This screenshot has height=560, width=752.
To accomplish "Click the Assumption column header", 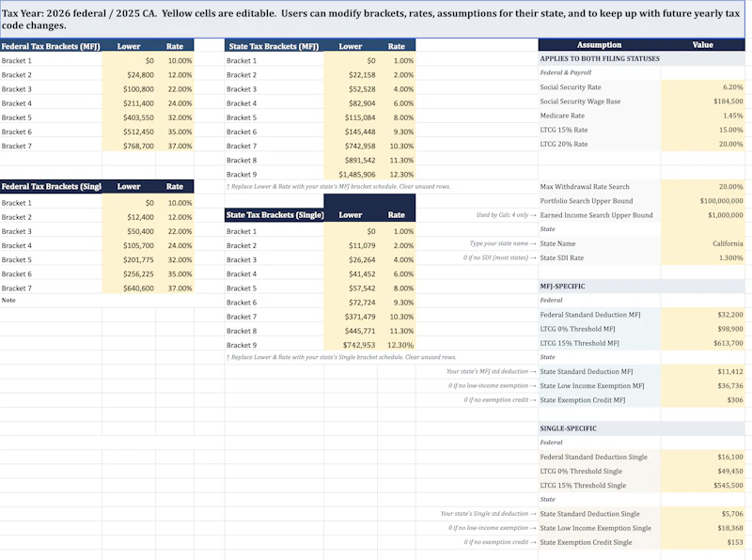I will tap(599, 44).
